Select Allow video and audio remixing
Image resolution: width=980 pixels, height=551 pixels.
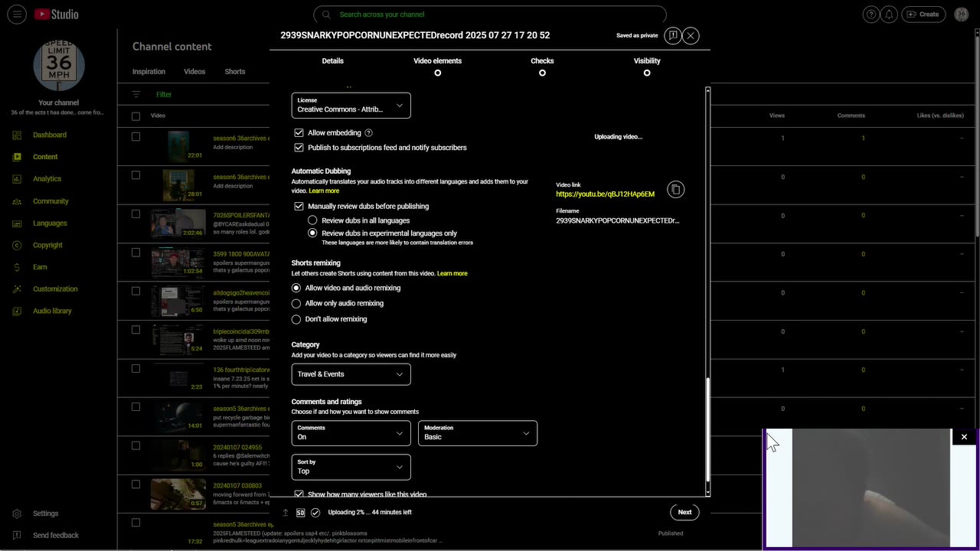coord(296,288)
